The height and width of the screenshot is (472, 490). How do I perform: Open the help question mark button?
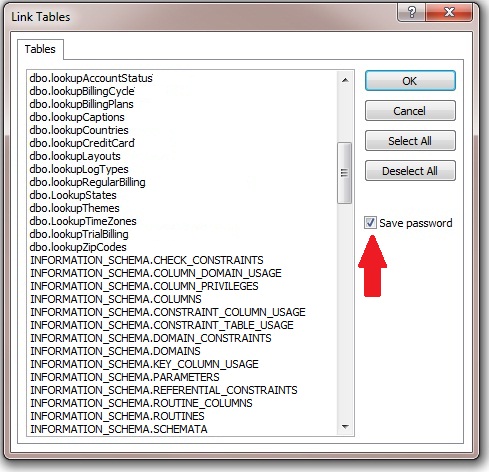(412, 12)
